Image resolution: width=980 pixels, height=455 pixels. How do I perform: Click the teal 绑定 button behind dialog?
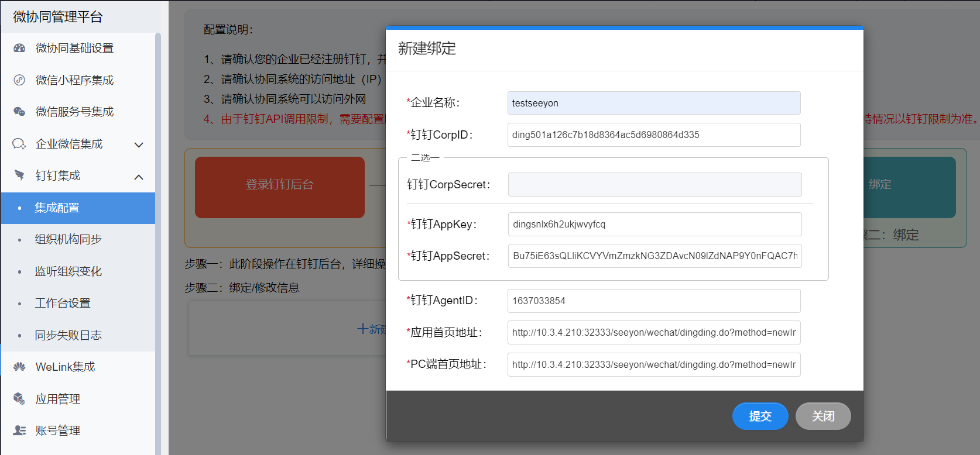pyautogui.click(x=909, y=187)
